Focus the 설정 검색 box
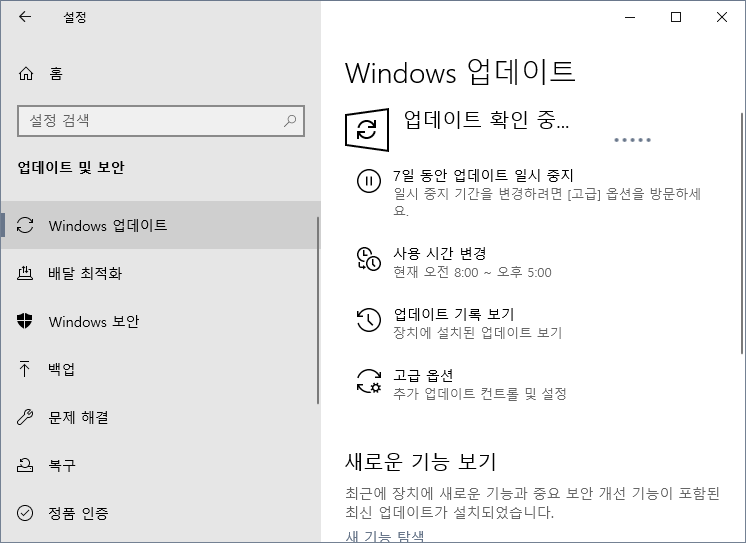This screenshot has width=746, height=543. click(x=161, y=121)
